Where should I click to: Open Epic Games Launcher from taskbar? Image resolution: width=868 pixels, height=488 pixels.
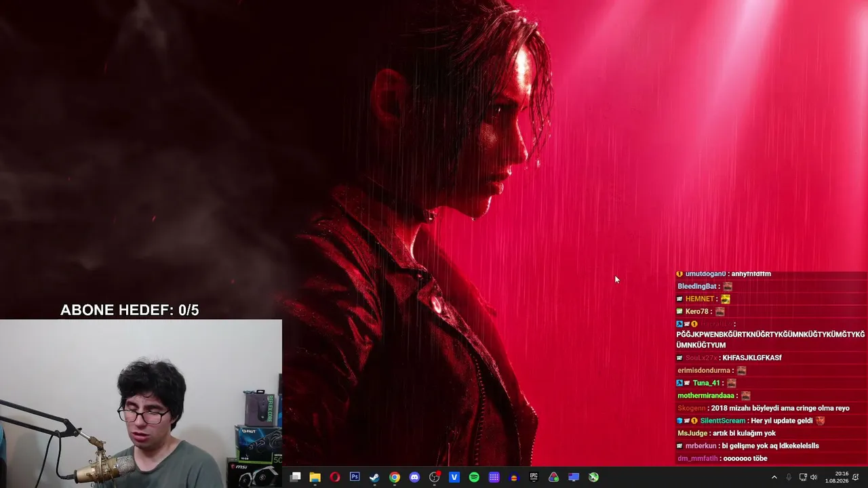[534, 477]
